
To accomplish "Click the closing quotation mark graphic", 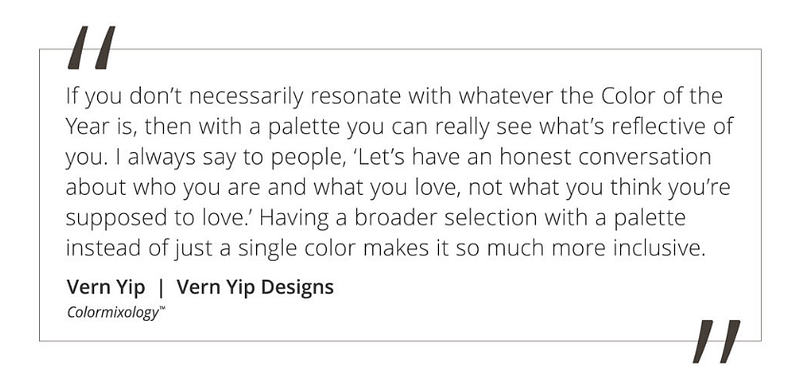I will [716, 341].
